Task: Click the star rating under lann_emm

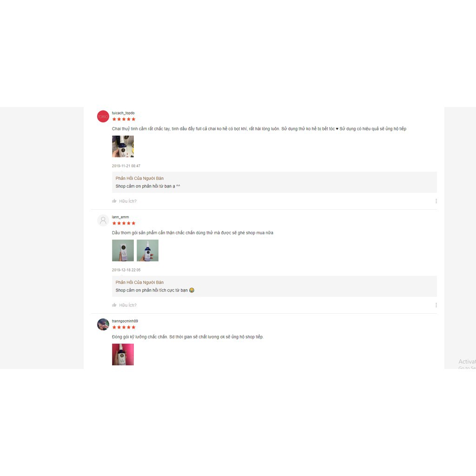Action: (124, 224)
